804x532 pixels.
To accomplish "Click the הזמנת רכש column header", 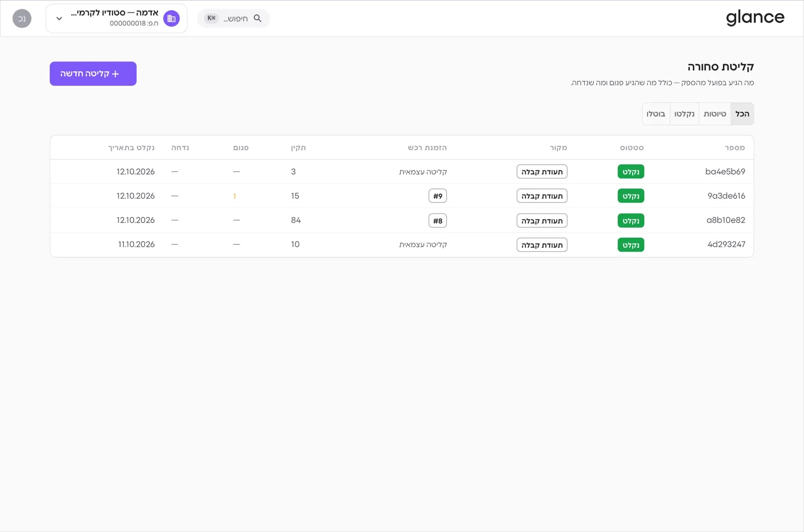I will 427,148.
